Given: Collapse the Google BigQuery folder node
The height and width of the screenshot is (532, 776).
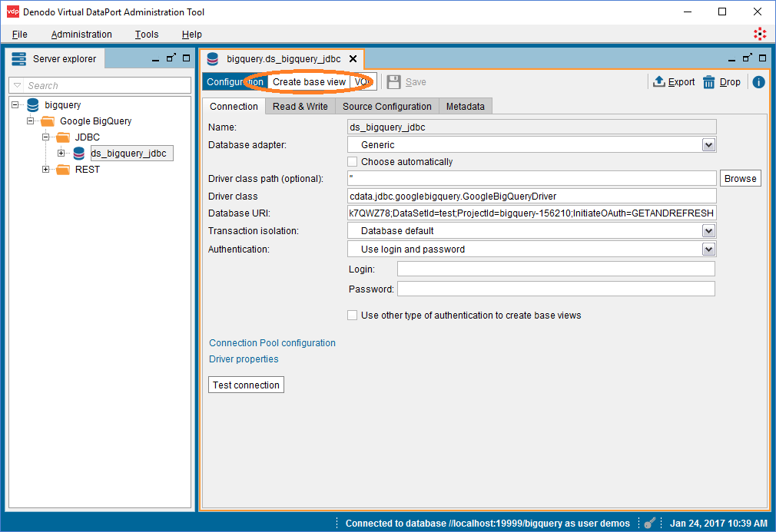Looking at the screenshot, I should pyautogui.click(x=30, y=121).
